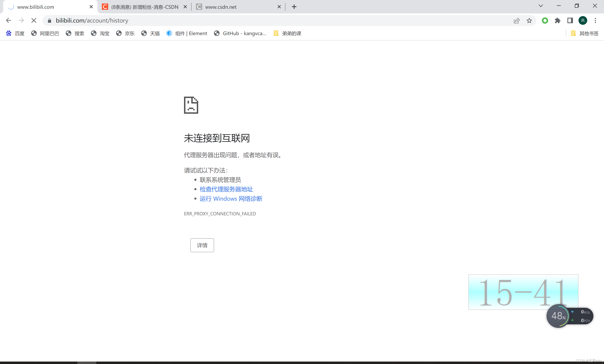Bookmark this page via the star icon
Screen dimensions: 604x364
point(529,21)
